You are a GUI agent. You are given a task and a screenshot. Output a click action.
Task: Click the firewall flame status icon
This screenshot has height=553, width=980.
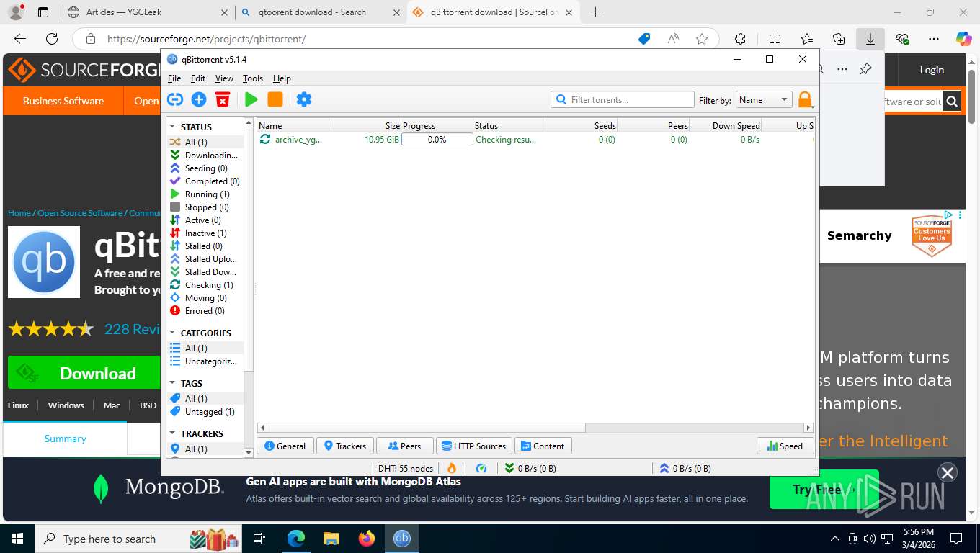point(452,468)
